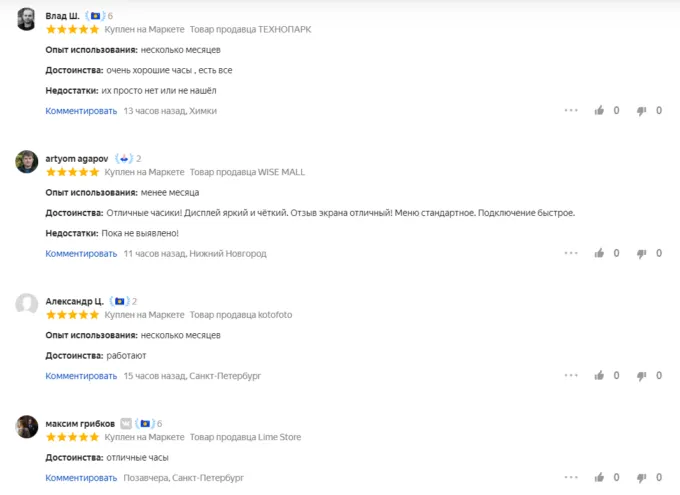Comment on Александр Ц.'s review
Screen dimensions: 680x495
point(81,376)
